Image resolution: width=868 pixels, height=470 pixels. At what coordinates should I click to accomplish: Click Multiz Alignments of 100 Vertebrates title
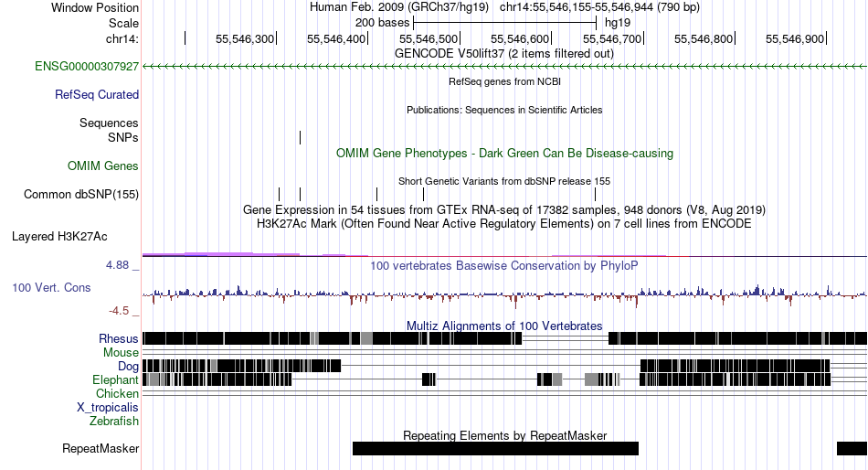pos(504,326)
